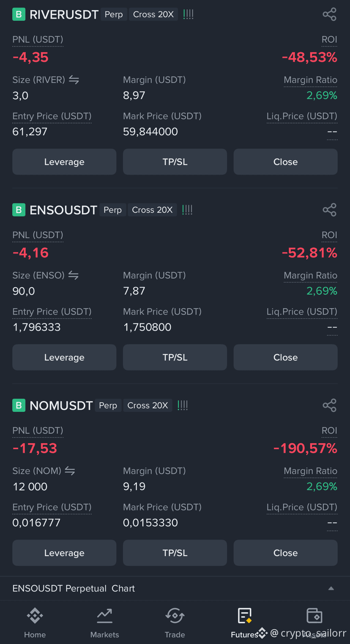
Task: Toggle size unit for ENSO position
Action: [74, 275]
